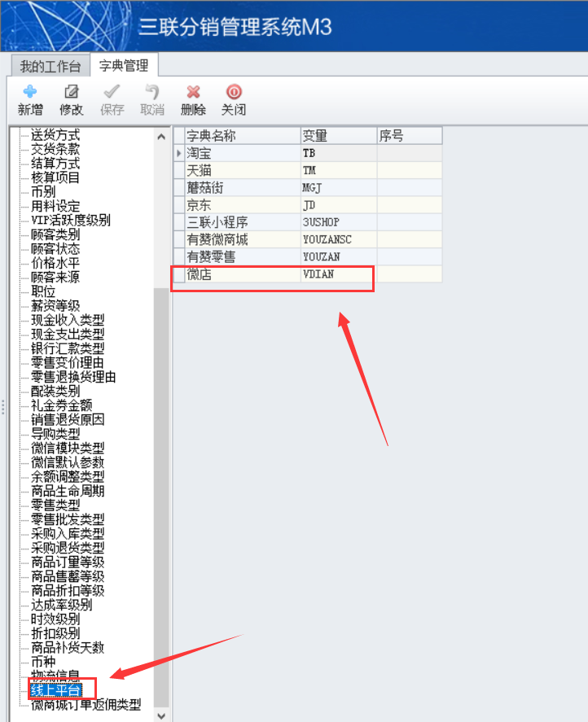This screenshot has height=722, width=588.
Task: Select 职位 in the tree
Action: click(43, 291)
